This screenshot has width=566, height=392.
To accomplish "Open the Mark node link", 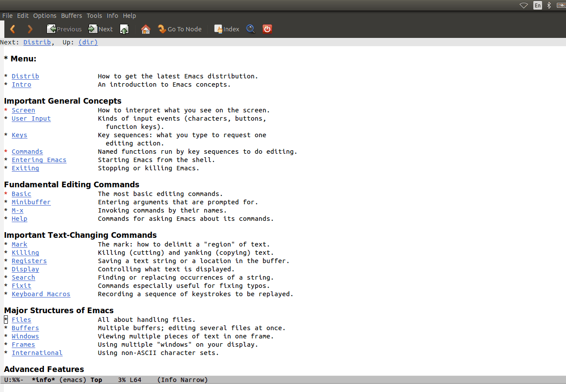I will click(x=20, y=244).
